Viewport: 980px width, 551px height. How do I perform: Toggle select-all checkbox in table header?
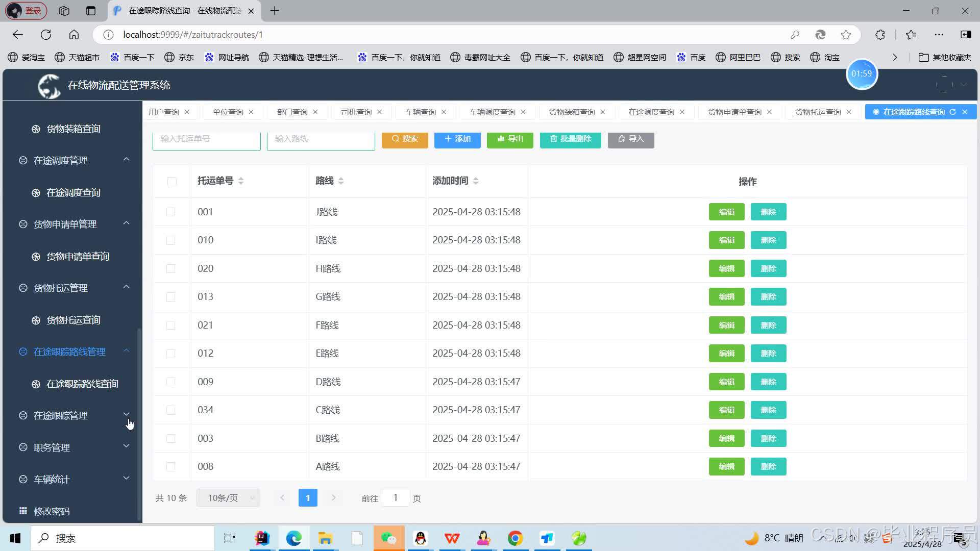pyautogui.click(x=172, y=182)
